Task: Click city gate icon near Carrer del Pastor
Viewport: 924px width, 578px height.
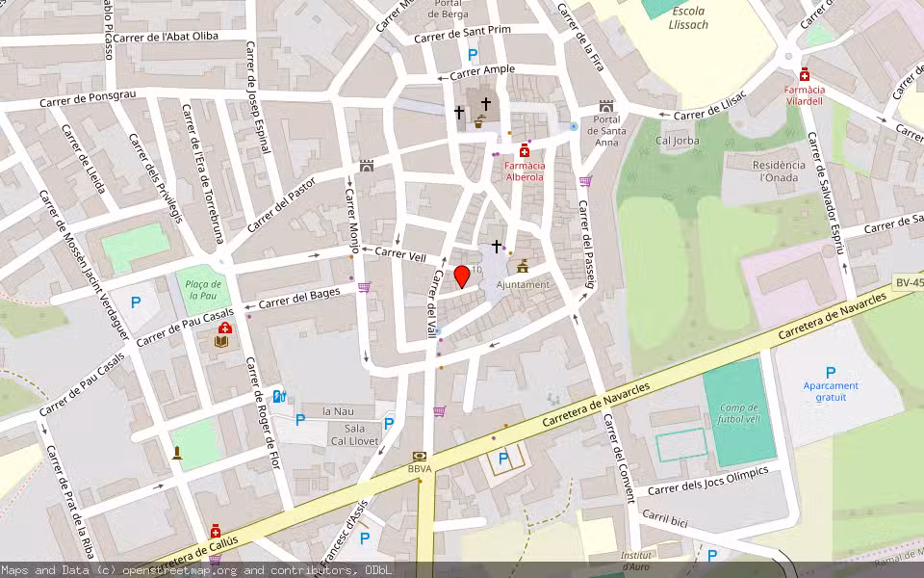Action: (x=367, y=165)
